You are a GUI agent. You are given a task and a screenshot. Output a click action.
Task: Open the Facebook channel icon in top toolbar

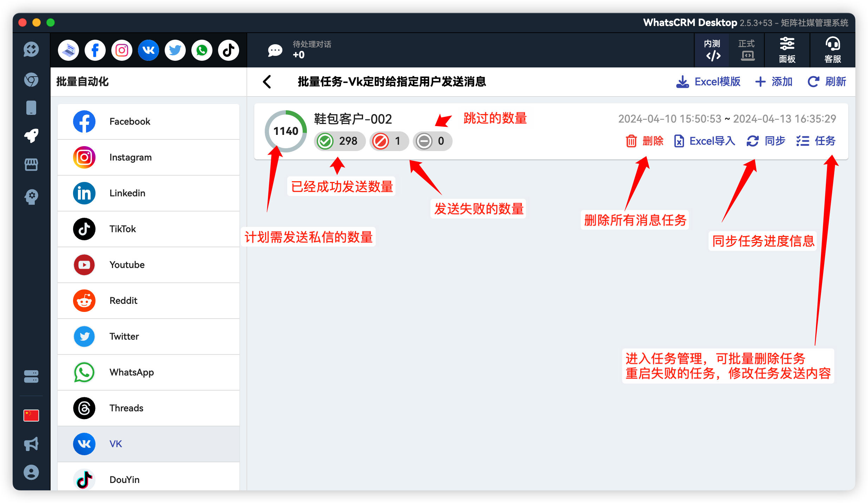[95, 50]
